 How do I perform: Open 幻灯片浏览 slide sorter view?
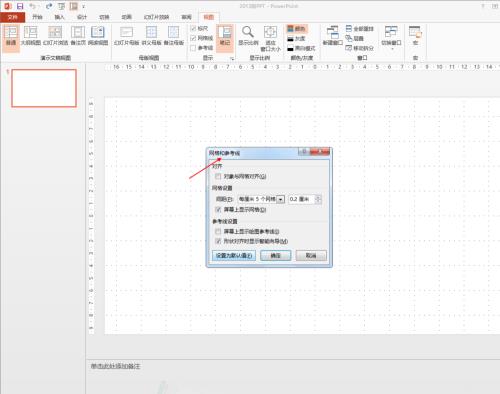click(55, 36)
